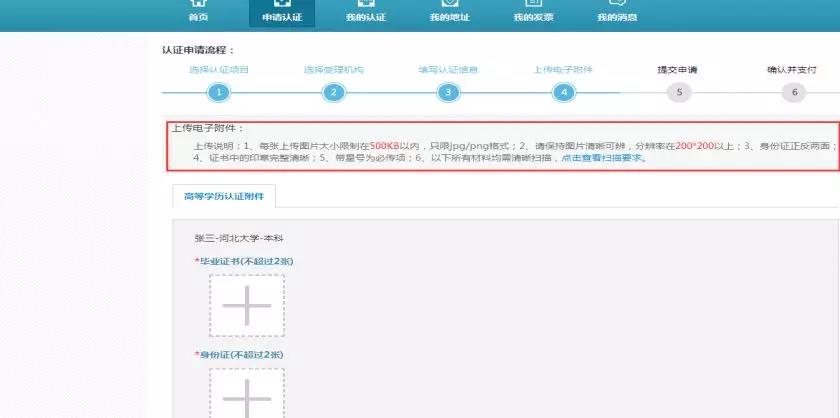Select step 6 circle 确认并支付
This screenshot has width=840, height=418.
(x=794, y=93)
